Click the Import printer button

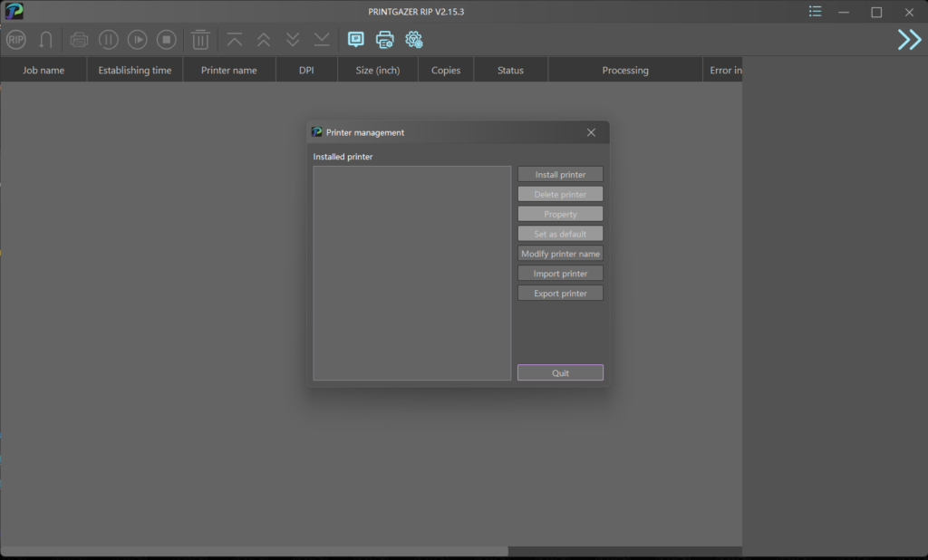[x=560, y=274]
